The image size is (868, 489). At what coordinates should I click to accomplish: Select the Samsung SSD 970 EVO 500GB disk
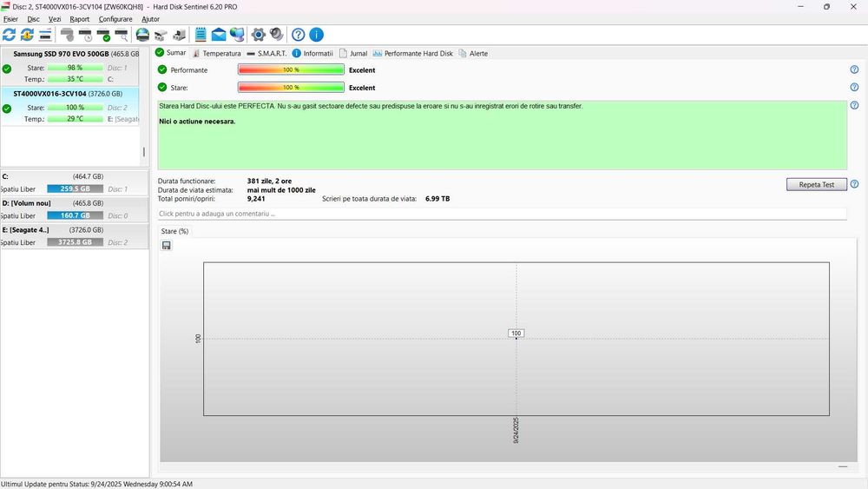coord(69,67)
